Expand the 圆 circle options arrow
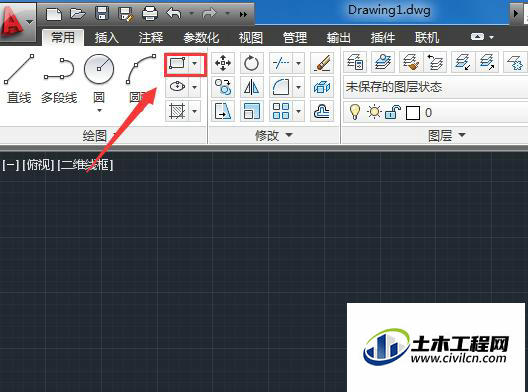 [99, 110]
